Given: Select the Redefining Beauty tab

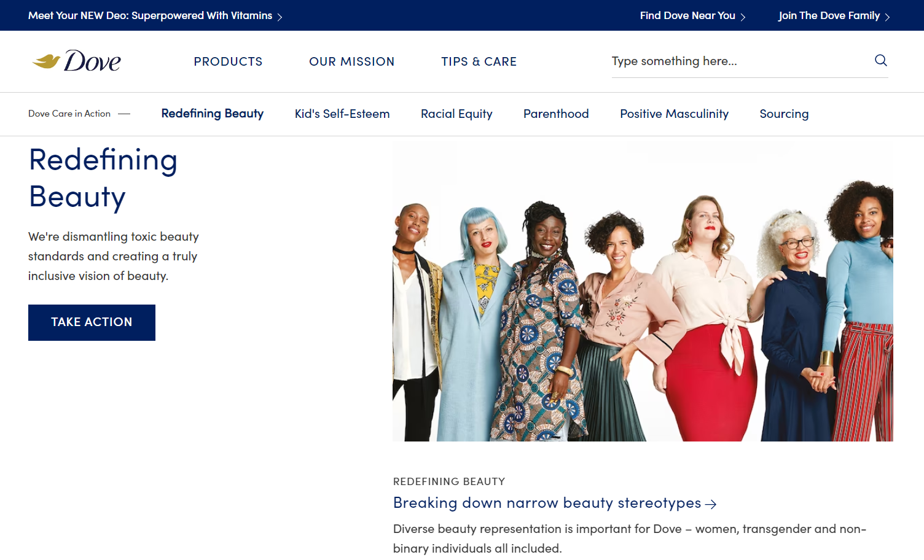Looking at the screenshot, I should [213, 114].
